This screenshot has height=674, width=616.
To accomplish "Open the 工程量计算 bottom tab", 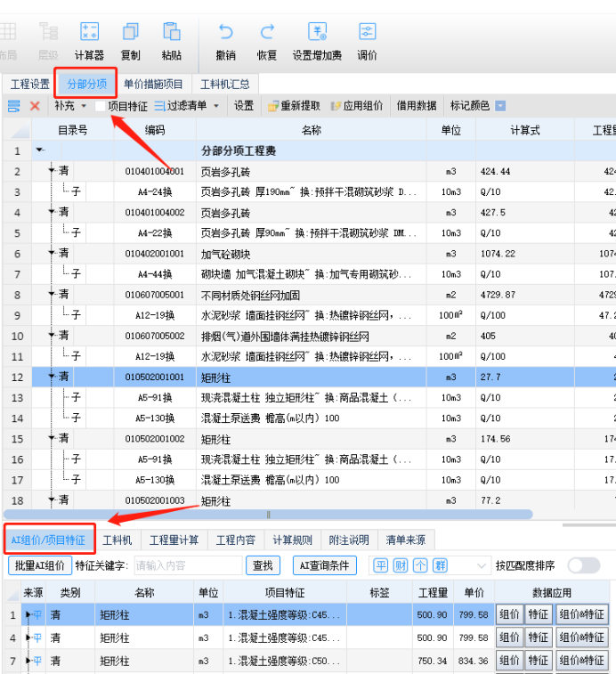I will pos(174,540).
